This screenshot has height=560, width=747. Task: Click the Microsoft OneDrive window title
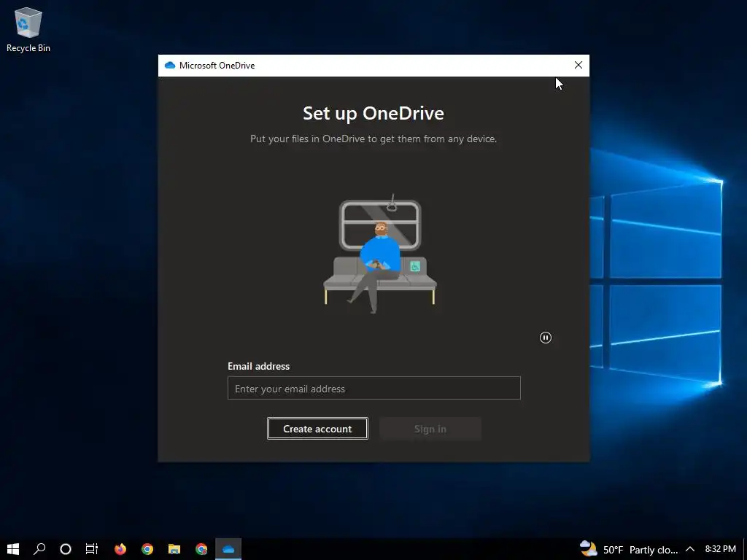click(x=217, y=65)
